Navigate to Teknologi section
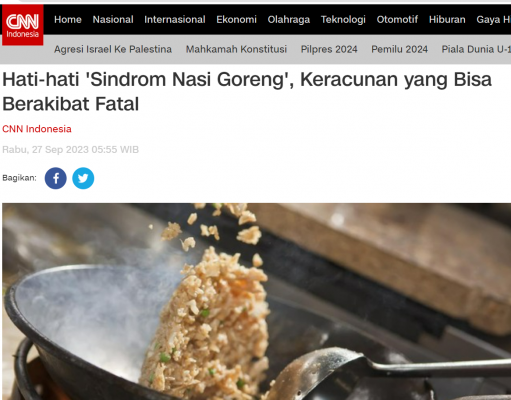 (x=343, y=20)
